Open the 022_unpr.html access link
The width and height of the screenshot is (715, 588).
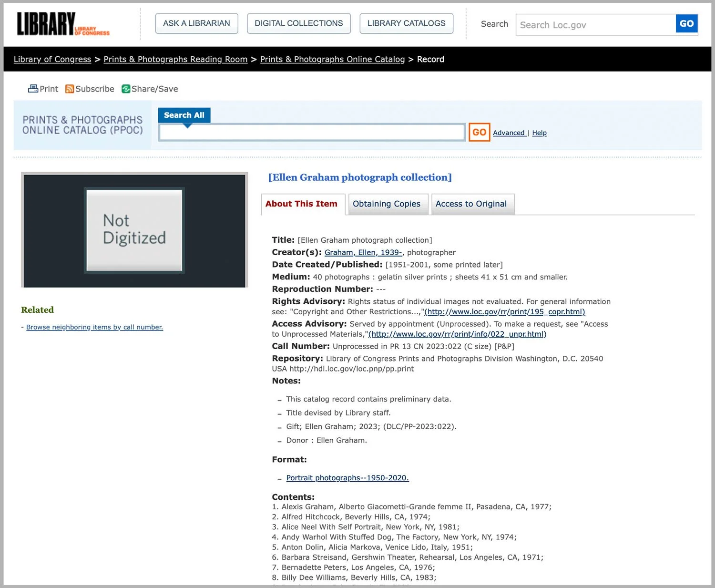pos(458,334)
